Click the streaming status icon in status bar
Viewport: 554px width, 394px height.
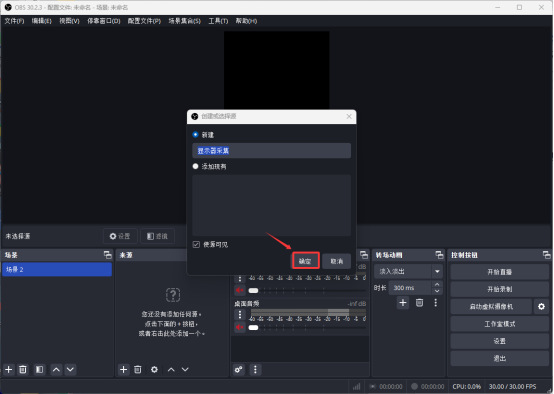(372, 387)
